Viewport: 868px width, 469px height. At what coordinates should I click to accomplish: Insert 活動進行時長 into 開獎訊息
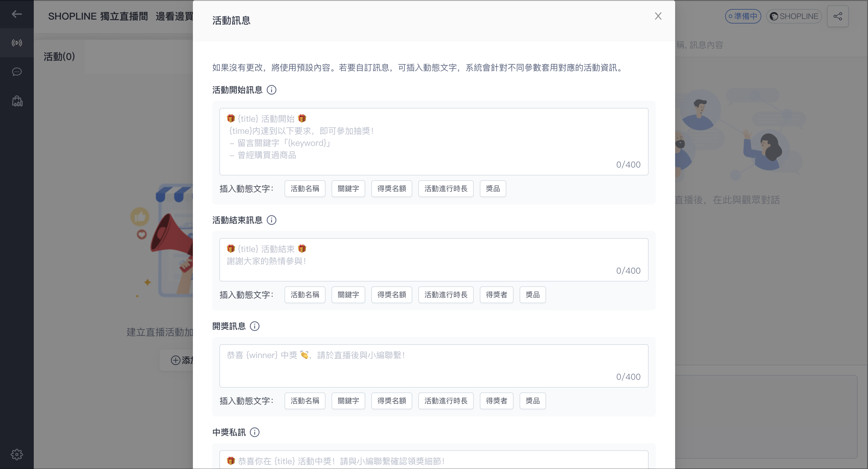446,401
